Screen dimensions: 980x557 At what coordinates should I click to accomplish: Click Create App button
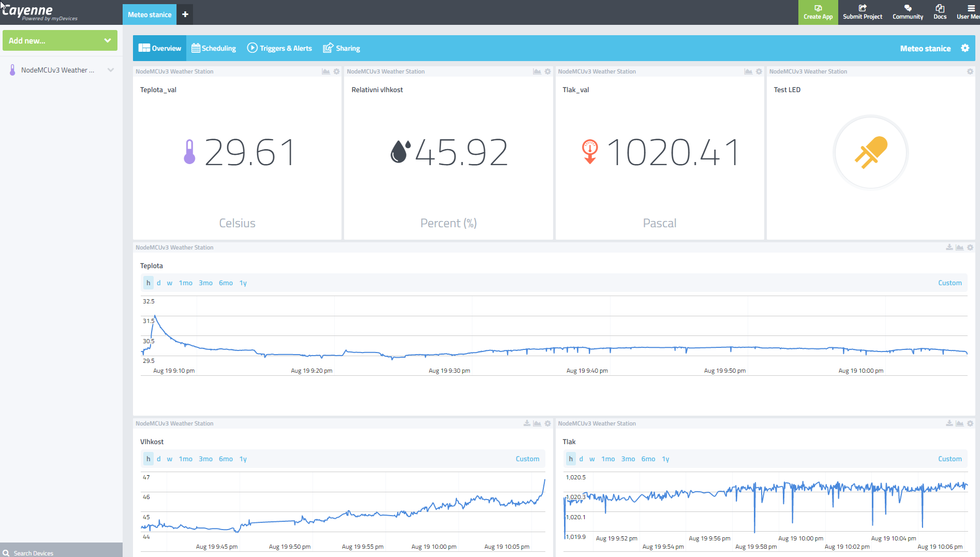(818, 12)
